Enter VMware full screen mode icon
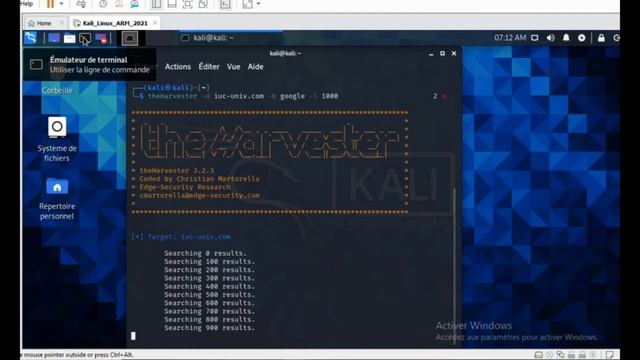The width and height of the screenshot is (640, 360). (187, 4)
